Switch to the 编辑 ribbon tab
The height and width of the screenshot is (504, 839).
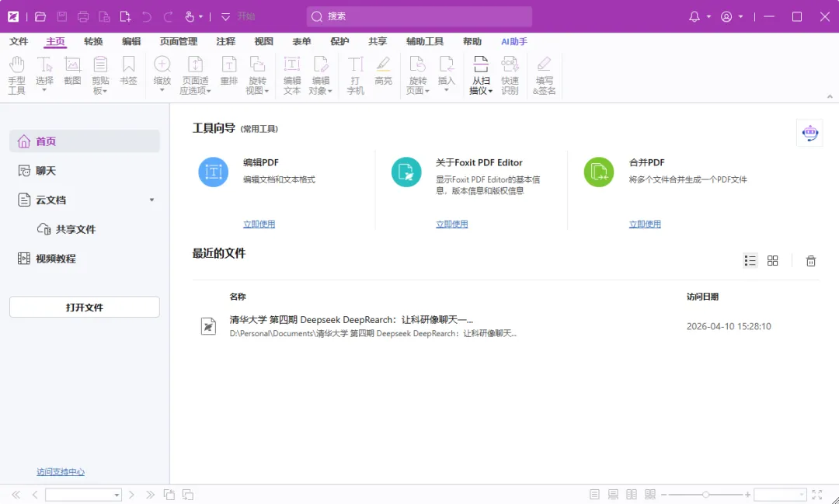pyautogui.click(x=131, y=41)
